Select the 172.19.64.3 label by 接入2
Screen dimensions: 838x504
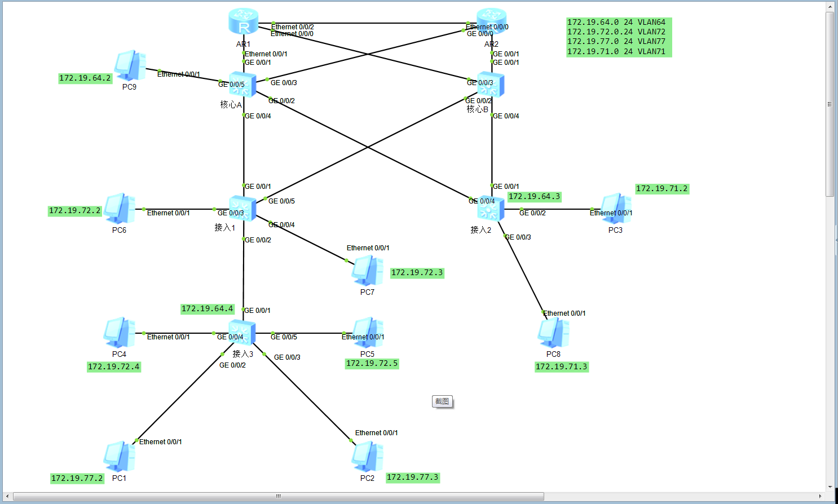(x=535, y=197)
